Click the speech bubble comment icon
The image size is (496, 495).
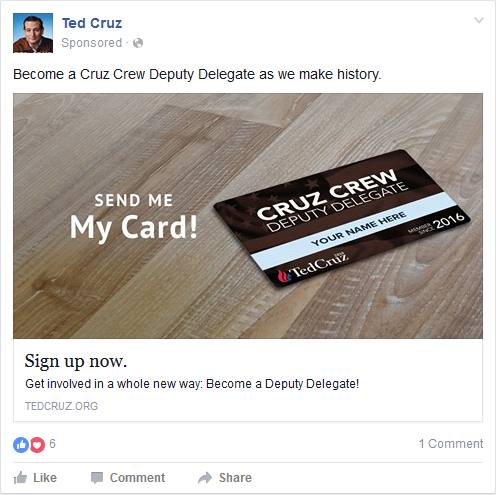pyautogui.click(x=97, y=478)
